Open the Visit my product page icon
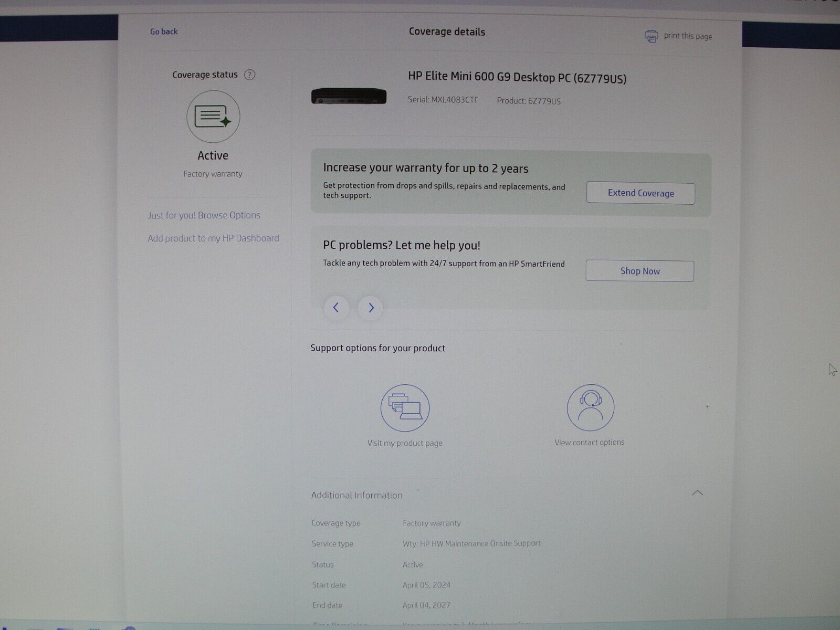This screenshot has height=630, width=840. pyautogui.click(x=405, y=408)
